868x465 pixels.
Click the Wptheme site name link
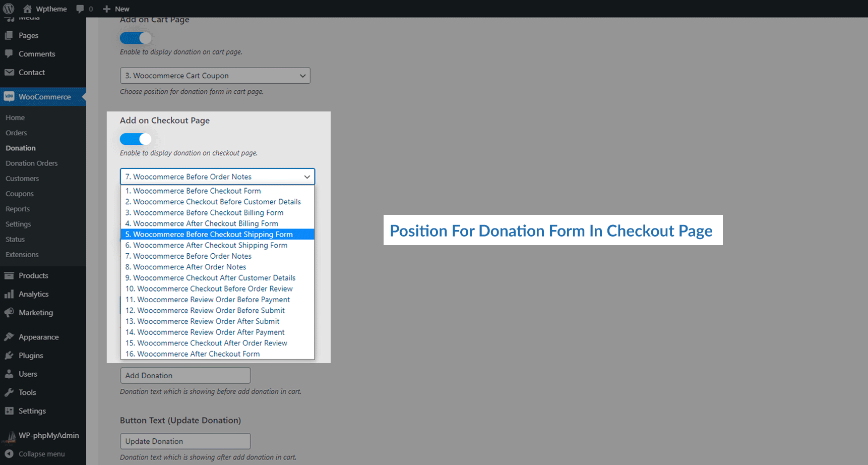pyautogui.click(x=51, y=9)
